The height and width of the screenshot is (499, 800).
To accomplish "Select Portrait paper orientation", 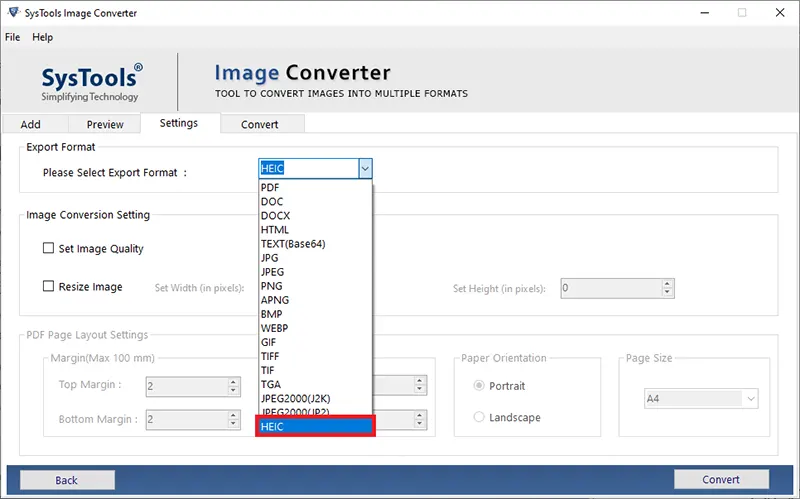I will click(479, 385).
